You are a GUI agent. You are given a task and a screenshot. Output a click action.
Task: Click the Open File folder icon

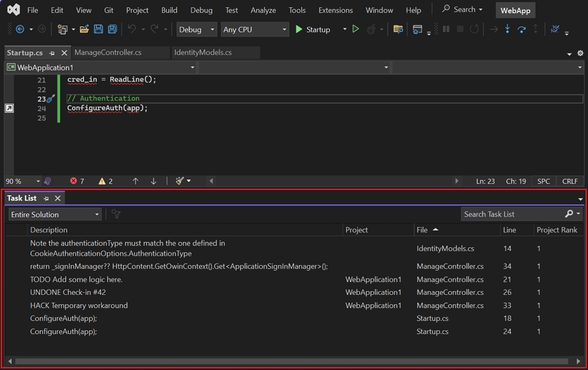click(84, 29)
